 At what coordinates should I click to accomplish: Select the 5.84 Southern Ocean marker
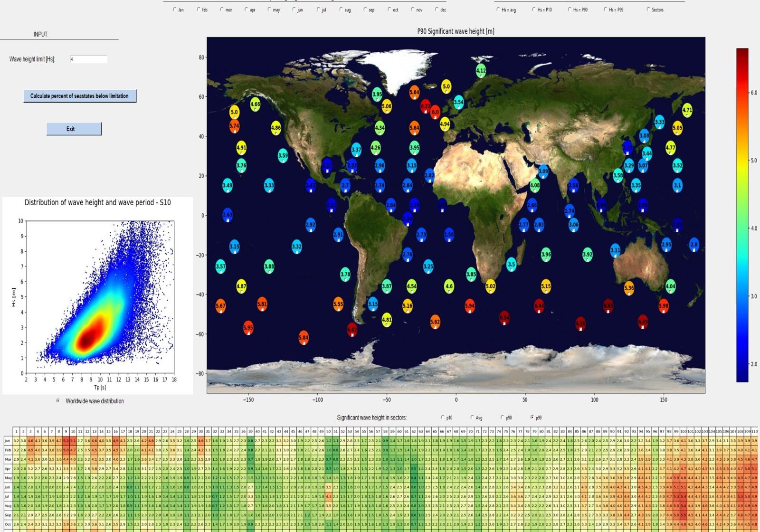pos(304,338)
